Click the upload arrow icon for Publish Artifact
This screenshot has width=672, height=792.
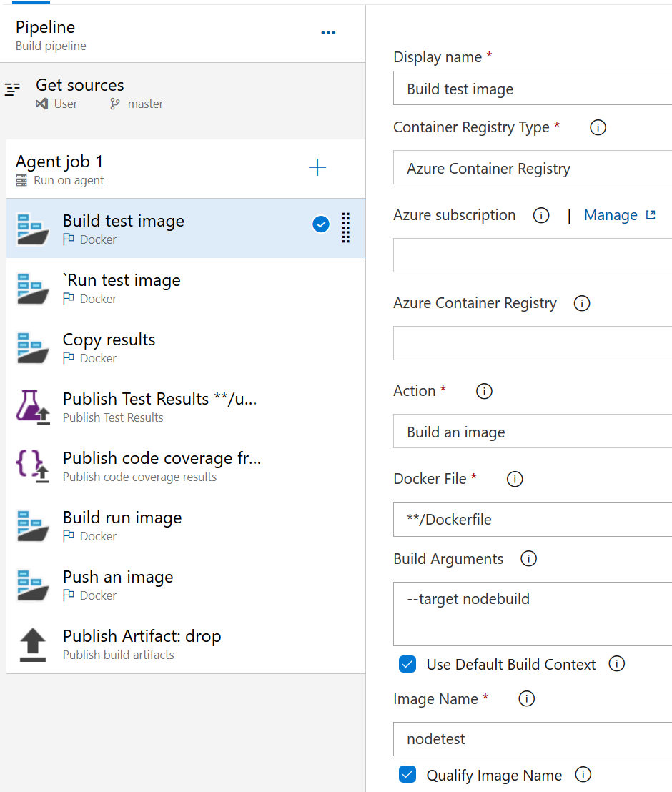(x=33, y=645)
